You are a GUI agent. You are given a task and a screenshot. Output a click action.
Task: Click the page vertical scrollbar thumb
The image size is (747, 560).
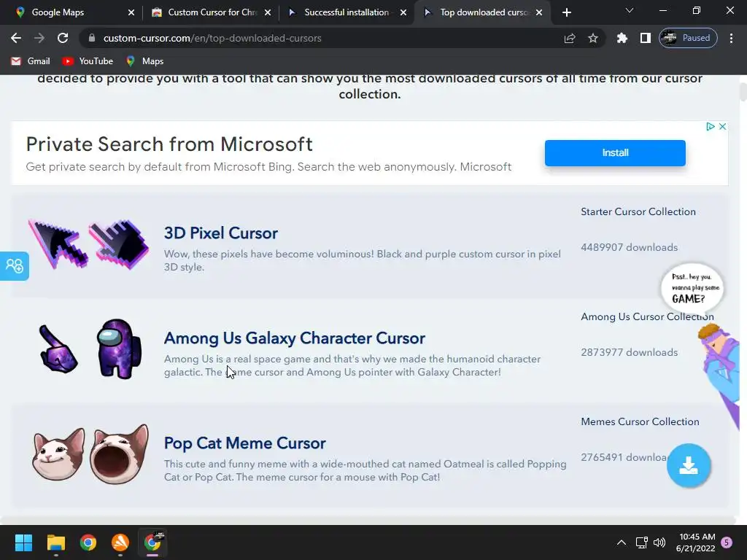[743, 92]
